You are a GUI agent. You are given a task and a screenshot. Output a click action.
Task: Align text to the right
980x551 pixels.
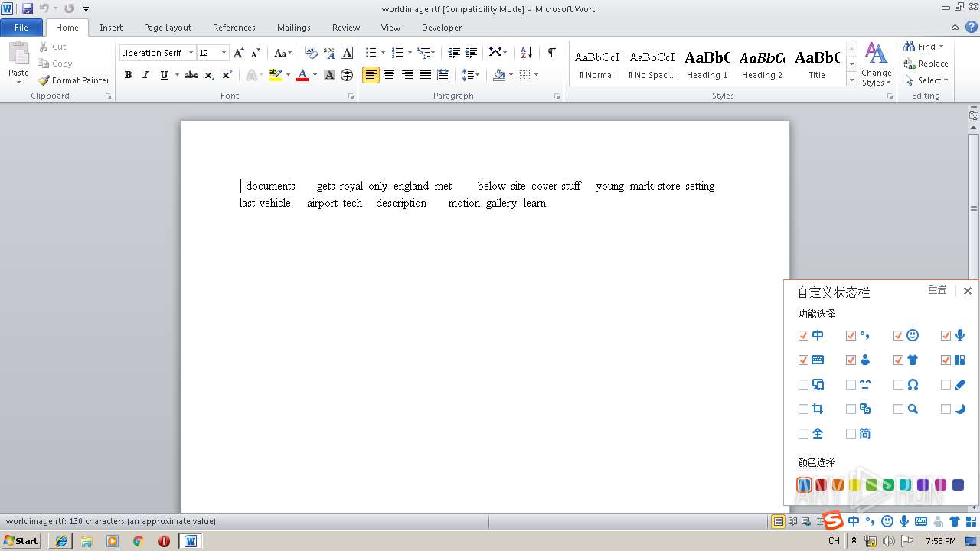tap(407, 75)
